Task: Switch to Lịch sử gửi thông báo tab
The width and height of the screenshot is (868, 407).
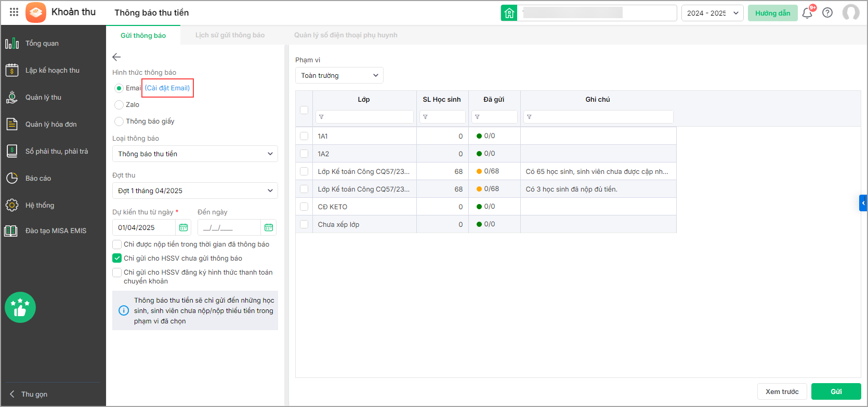Action: coord(230,35)
